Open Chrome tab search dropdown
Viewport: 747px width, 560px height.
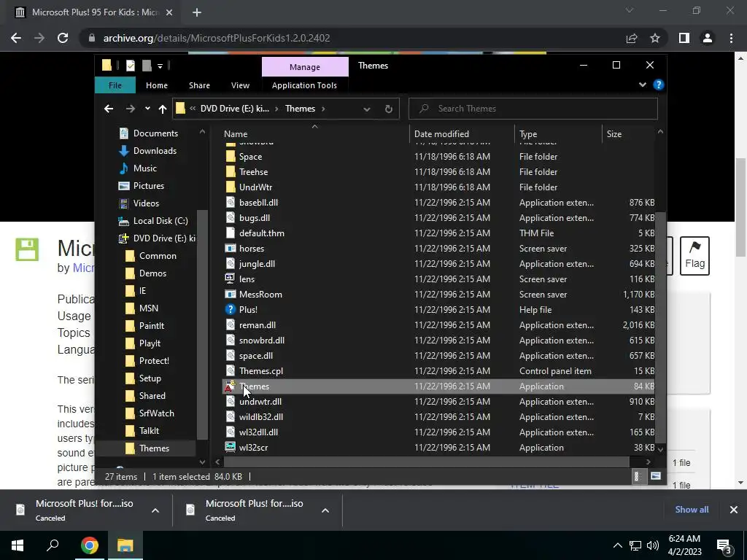pos(630,10)
